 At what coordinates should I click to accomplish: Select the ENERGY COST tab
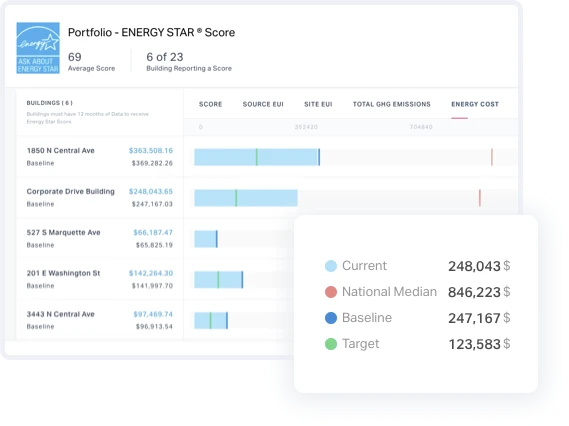[475, 104]
